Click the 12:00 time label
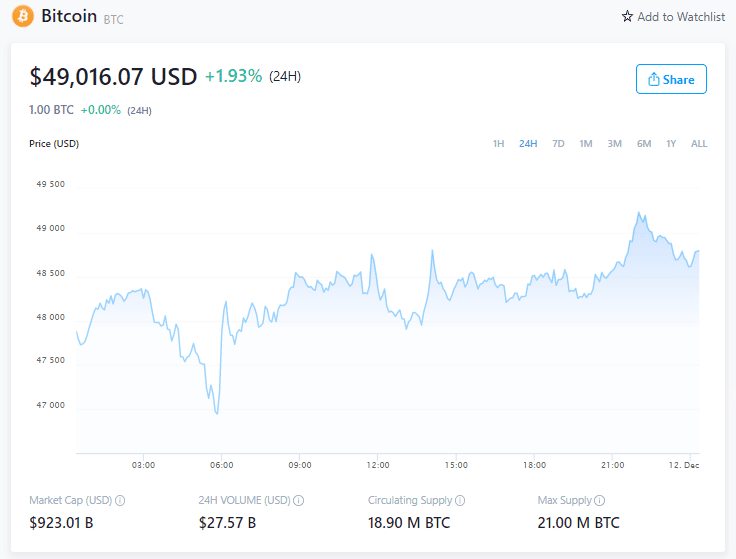 pyautogui.click(x=378, y=465)
